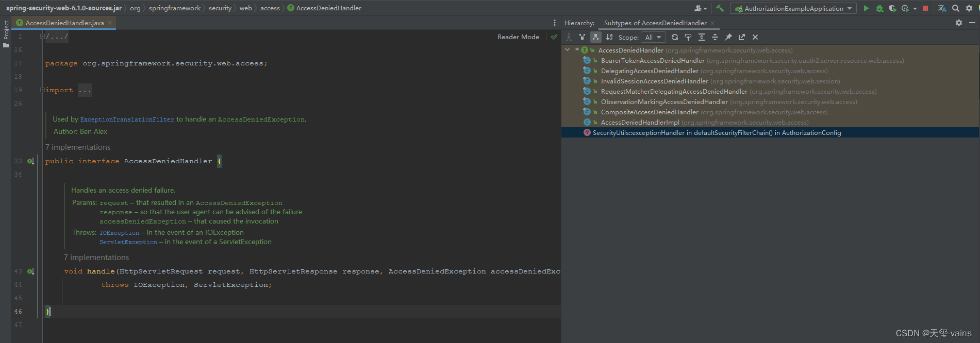Viewport: 980px width, 343px height.
Task: Click ServletException link in Throws doc
Action: 128,242
